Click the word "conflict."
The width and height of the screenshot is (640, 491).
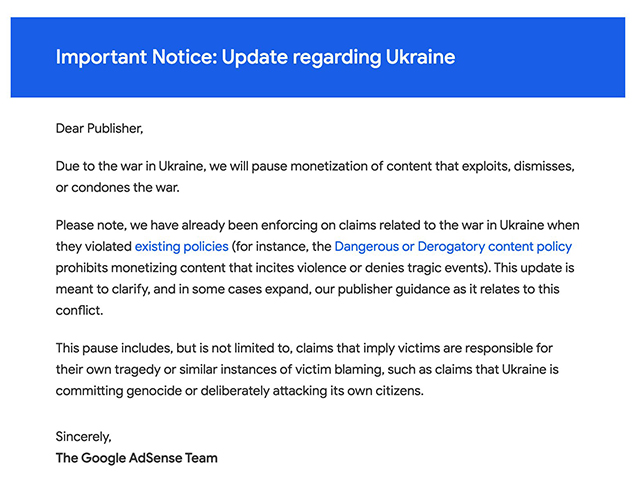(79, 310)
